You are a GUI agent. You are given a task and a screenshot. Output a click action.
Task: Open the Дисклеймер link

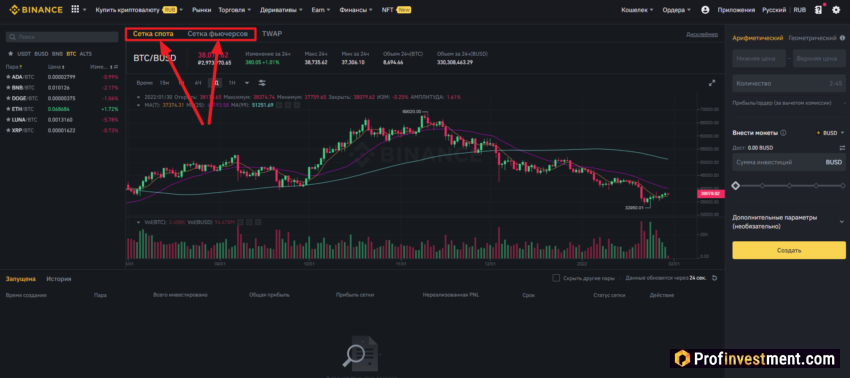[701, 34]
